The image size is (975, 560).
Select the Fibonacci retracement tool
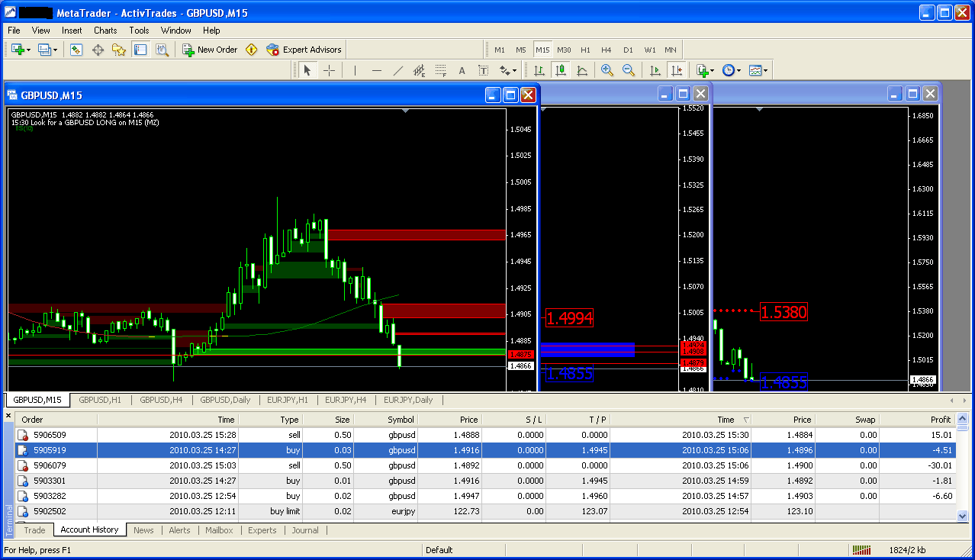pos(440,71)
